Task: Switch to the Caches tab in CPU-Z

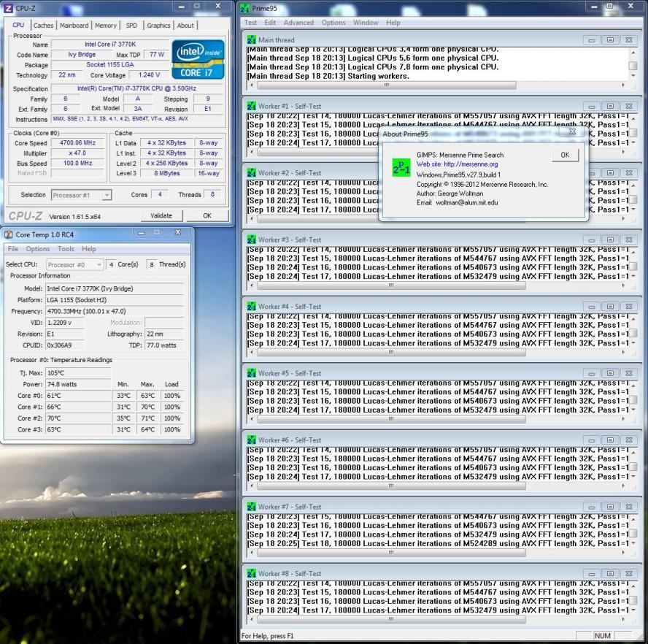Action: click(43, 26)
